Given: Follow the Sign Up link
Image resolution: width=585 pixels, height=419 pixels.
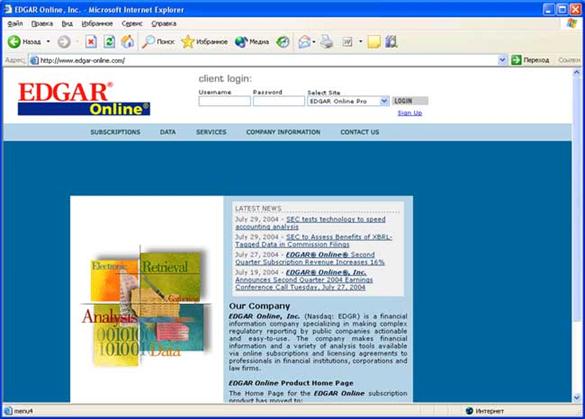Looking at the screenshot, I should click(x=410, y=113).
